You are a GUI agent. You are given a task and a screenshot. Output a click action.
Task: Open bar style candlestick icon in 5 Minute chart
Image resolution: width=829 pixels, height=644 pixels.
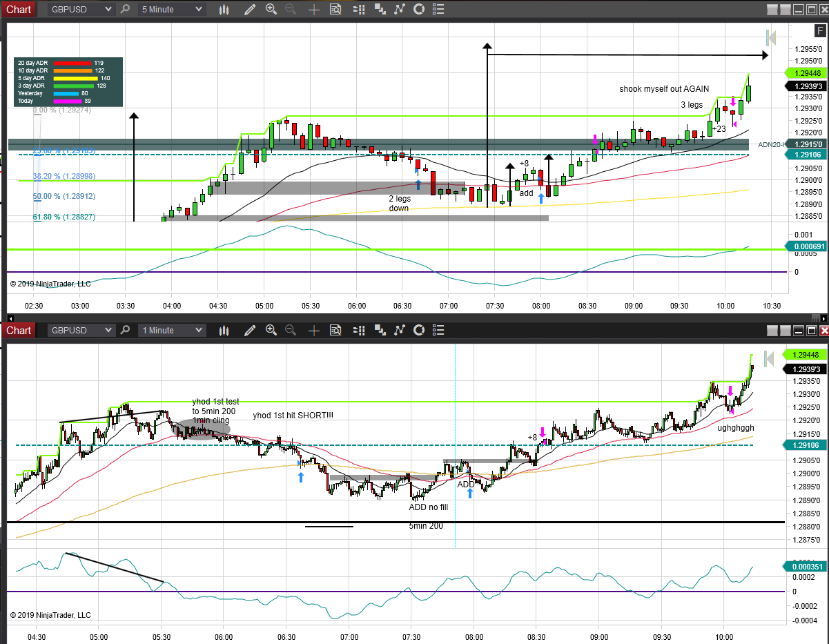[224, 9]
